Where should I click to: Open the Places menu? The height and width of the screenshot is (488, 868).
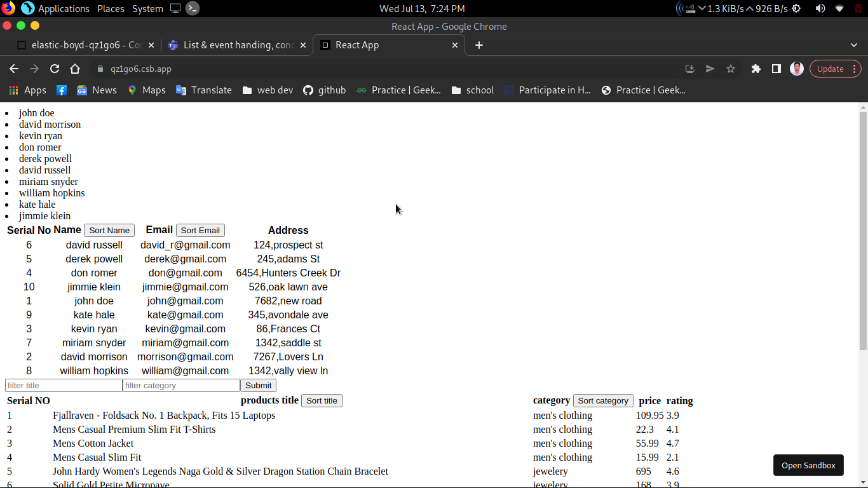(x=111, y=8)
